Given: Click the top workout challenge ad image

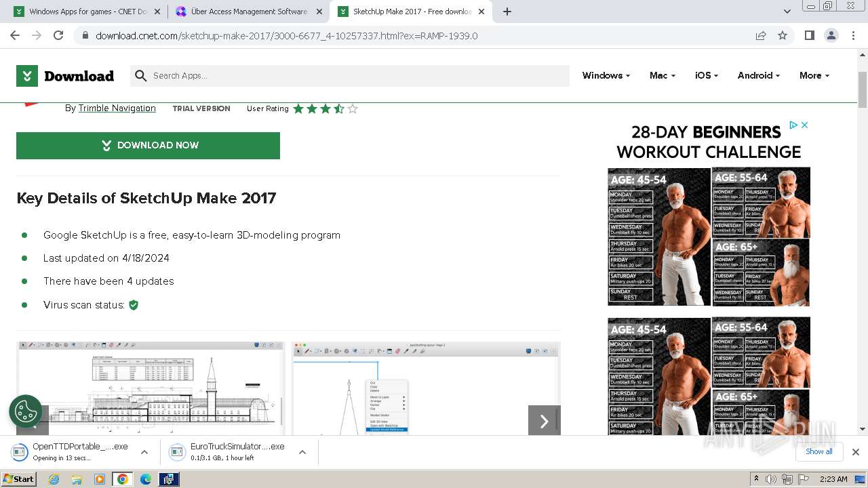Looking at the screenshot, I should pyautogui.click(x=709, y=236).
